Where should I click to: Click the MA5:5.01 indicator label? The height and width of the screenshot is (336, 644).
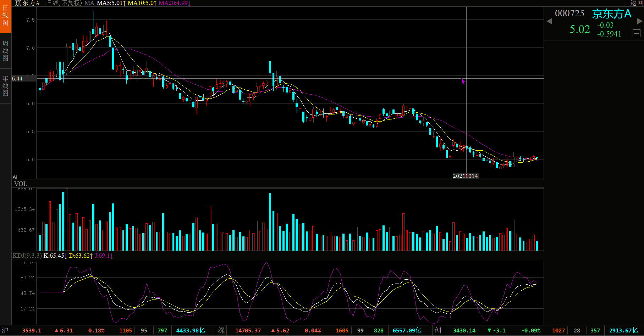point(111,3)
